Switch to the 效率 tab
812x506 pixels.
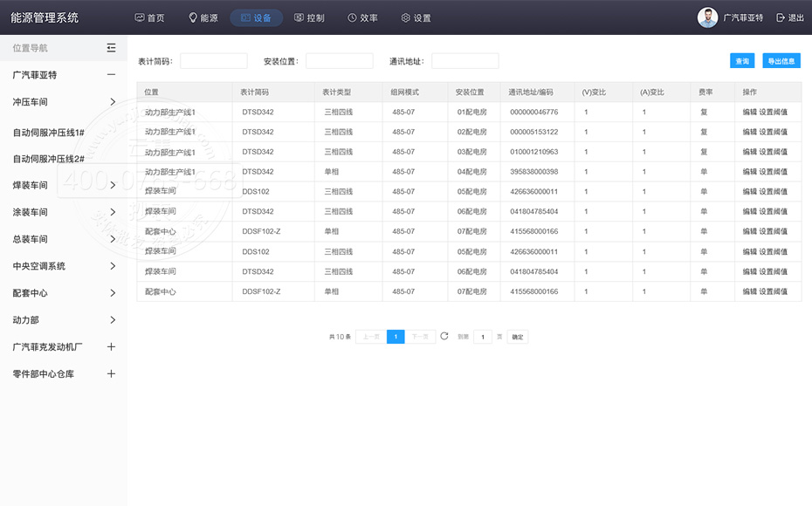[x=362, y=17]
